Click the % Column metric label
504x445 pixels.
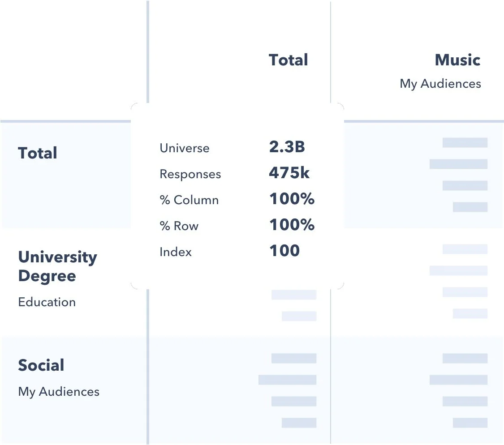pyautogui.click(x=190, y=200)
